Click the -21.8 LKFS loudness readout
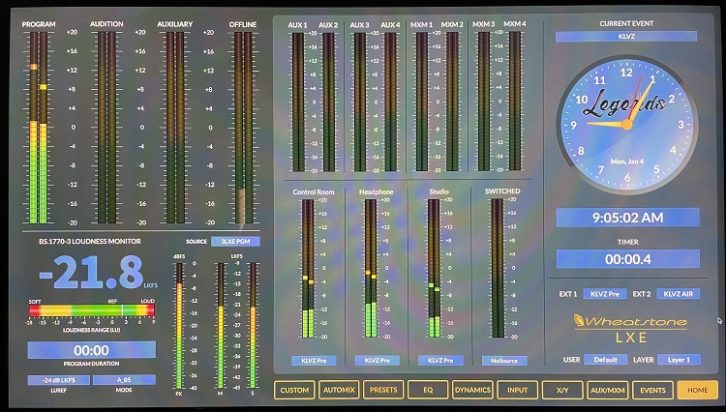This screenshot has height=412, width=726. point(93,272)
